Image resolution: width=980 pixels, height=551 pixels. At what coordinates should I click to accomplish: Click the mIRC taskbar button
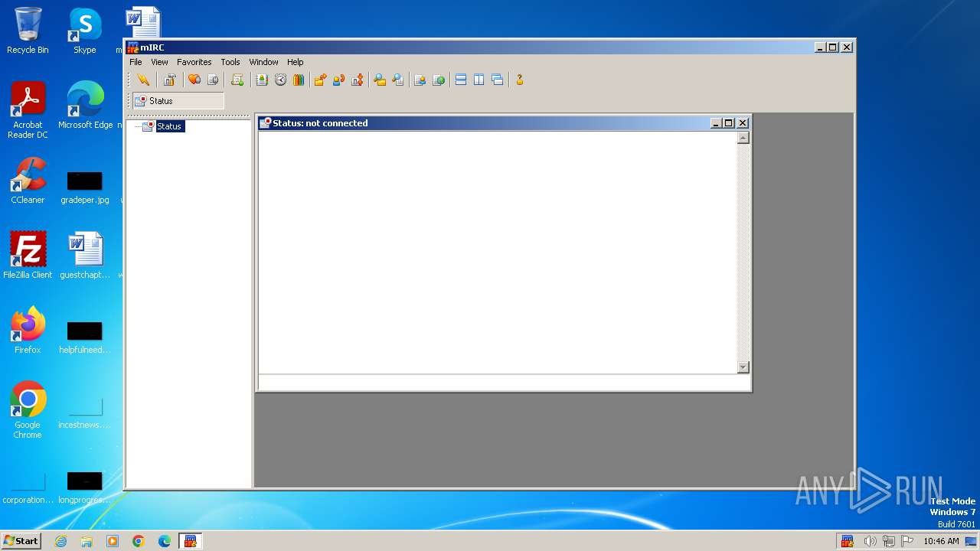click(190, 541)
